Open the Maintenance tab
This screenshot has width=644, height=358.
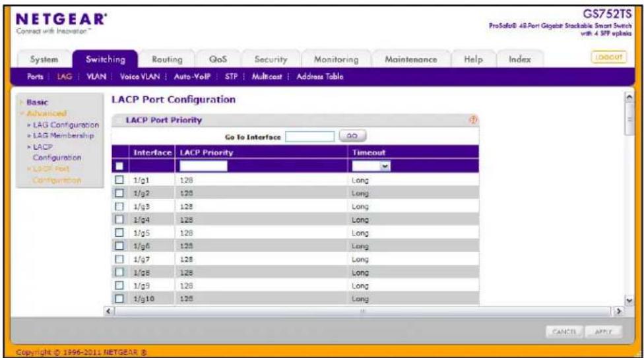[410, 59]
